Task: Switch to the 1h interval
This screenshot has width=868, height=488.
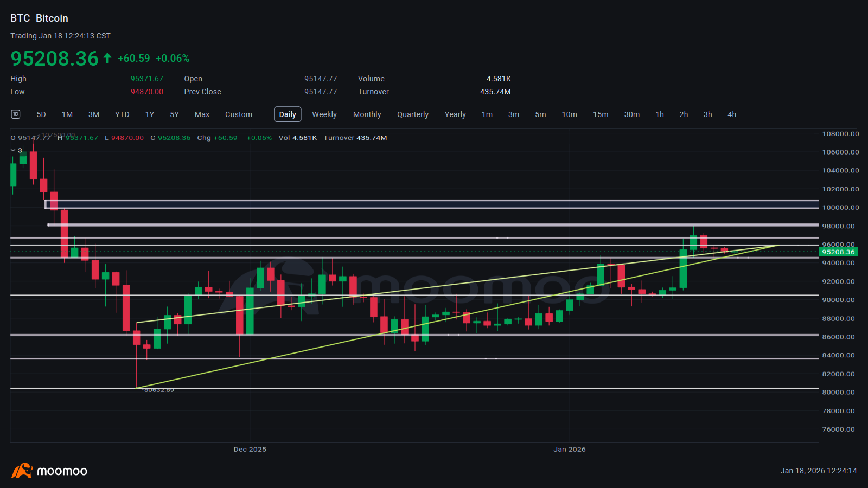Action: [659, 114]
